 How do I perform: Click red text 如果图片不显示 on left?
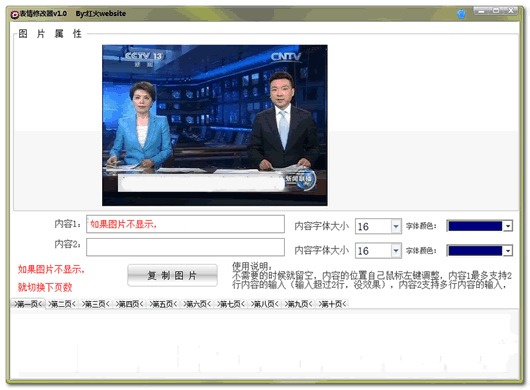tap(51, 269)
